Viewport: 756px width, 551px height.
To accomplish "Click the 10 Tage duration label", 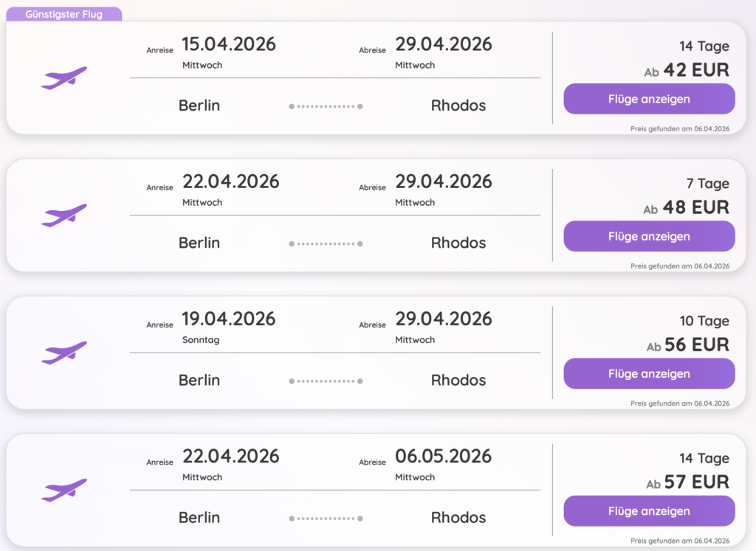I will (704, 322).
